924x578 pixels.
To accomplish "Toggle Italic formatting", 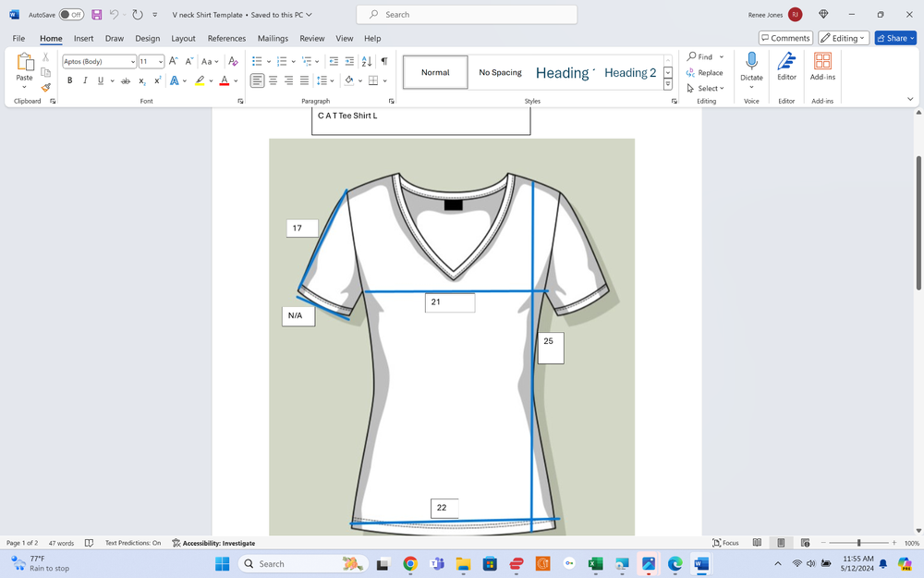I will click(85, 80).
